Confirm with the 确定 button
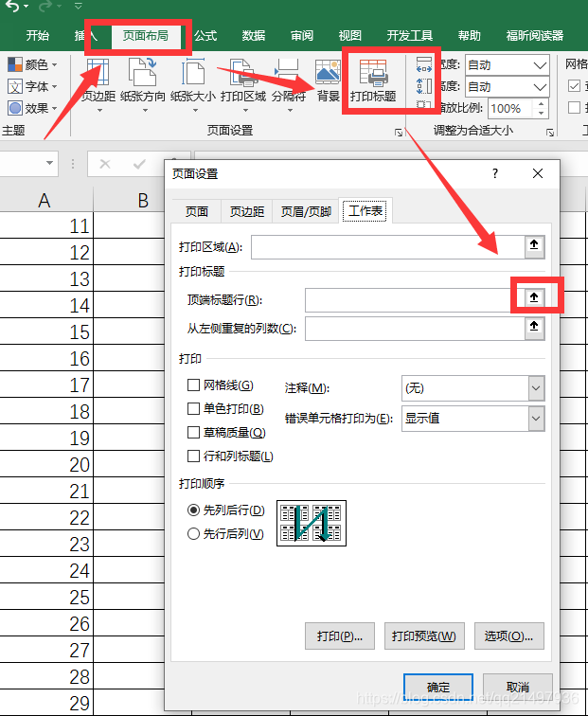Viewport: 588px width, 716px height. [438, 687]
